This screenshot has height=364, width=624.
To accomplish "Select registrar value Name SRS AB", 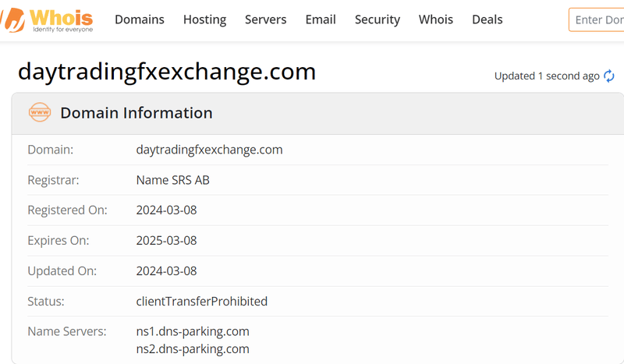I will pyautogui.click(x=172, y=180).
